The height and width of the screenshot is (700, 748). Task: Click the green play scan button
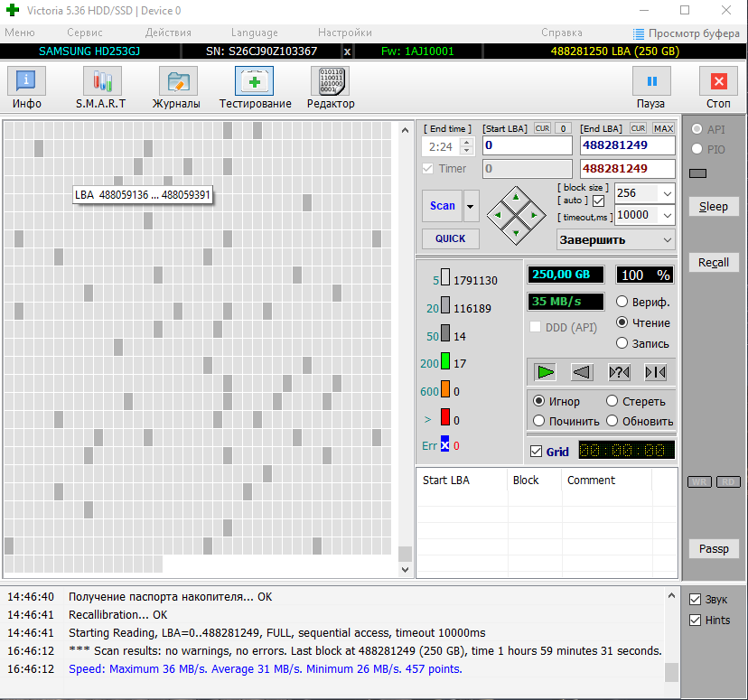click(x=546, y=372)
